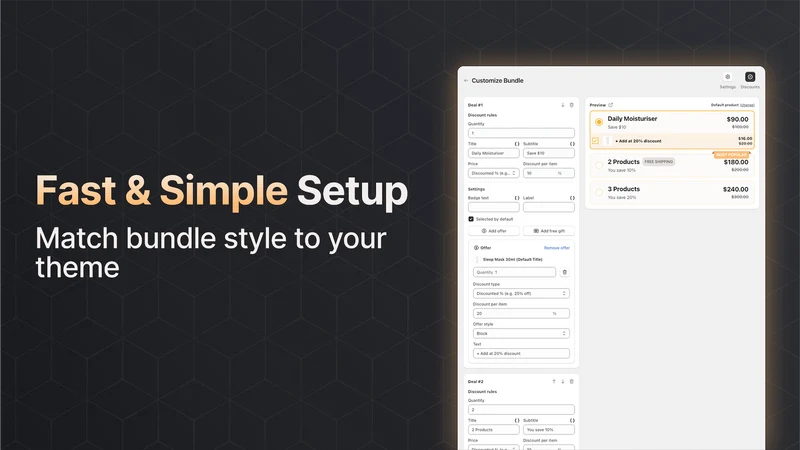Uncheck the Add at 20% discount checkbox
Viewport: 800px width, 450px height.
[x=595, y=141]
